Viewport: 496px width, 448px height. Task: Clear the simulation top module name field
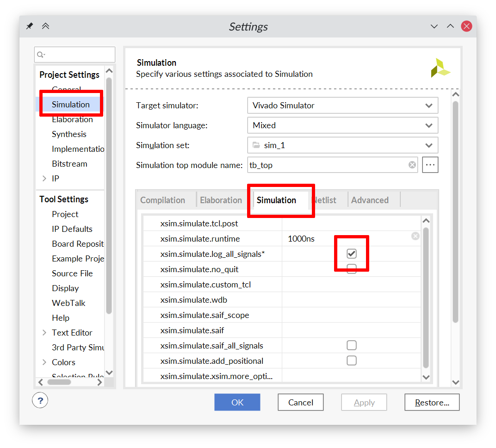point(412,165)
